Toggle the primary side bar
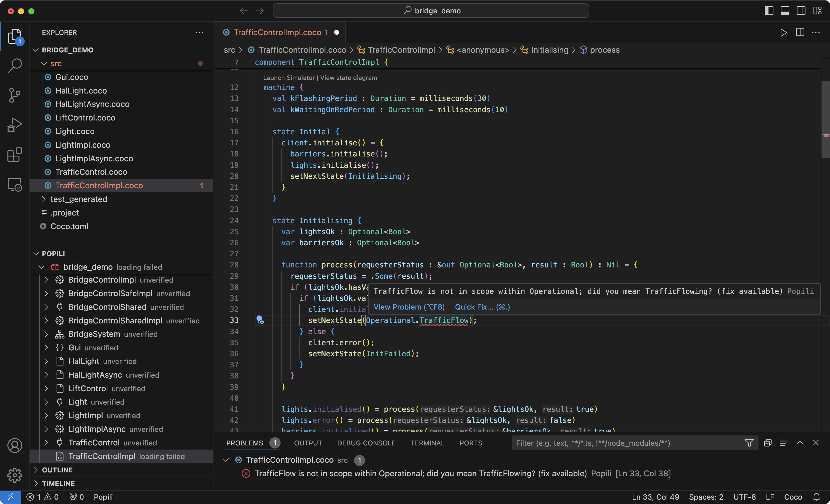830x504 pixels. pos(769,11)
